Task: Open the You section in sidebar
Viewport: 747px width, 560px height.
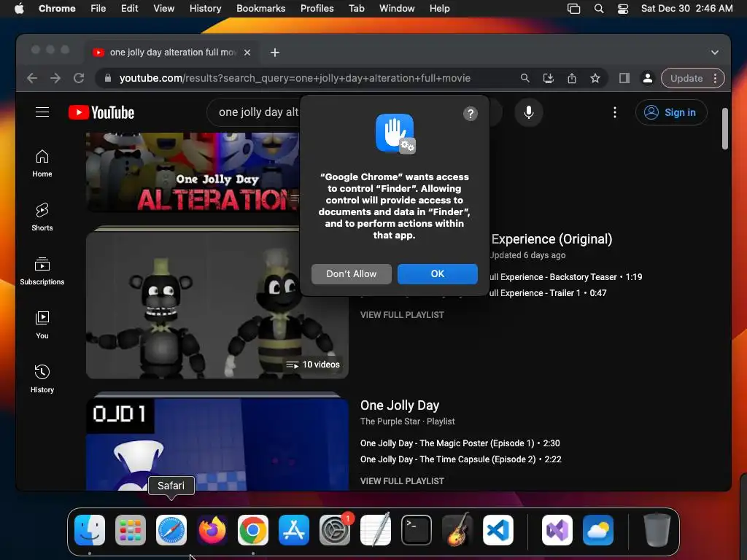Action: point(42,324)
